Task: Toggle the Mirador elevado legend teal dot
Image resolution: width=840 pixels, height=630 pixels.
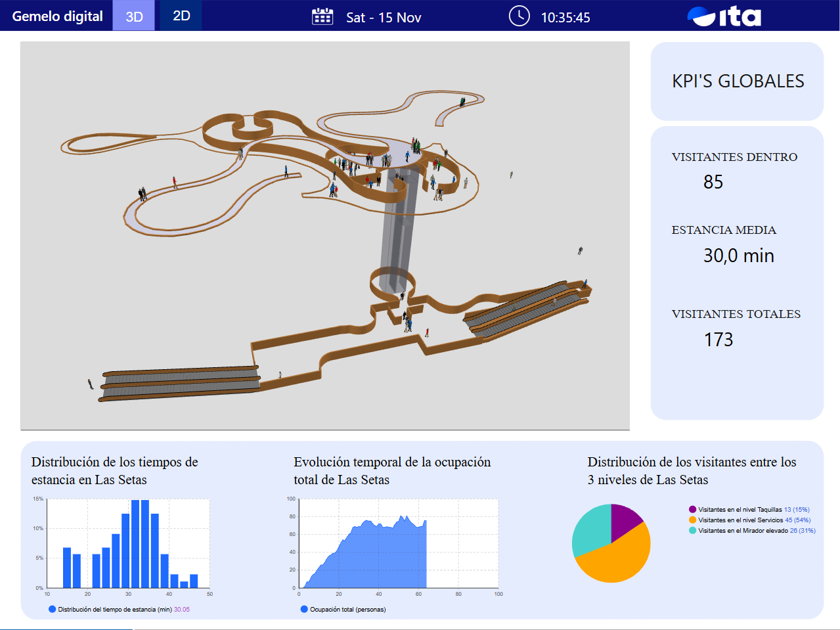Action: [692, 531]
